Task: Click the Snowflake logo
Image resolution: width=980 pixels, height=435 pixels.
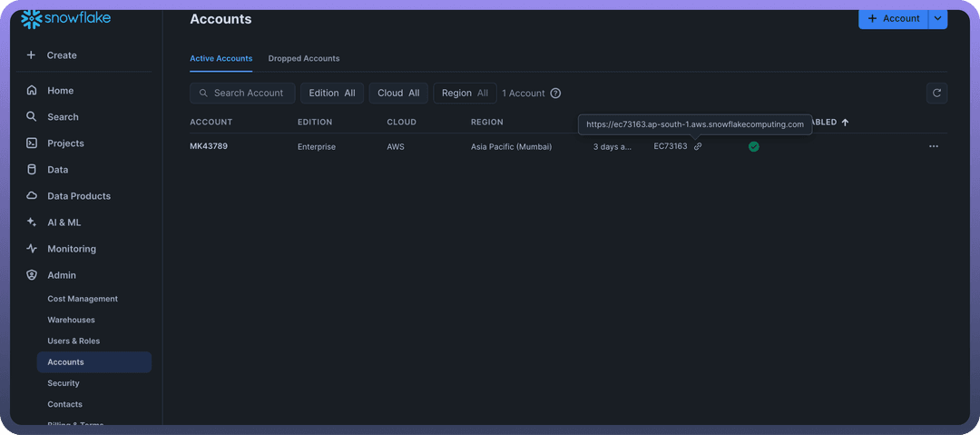Action: point(65,19)
